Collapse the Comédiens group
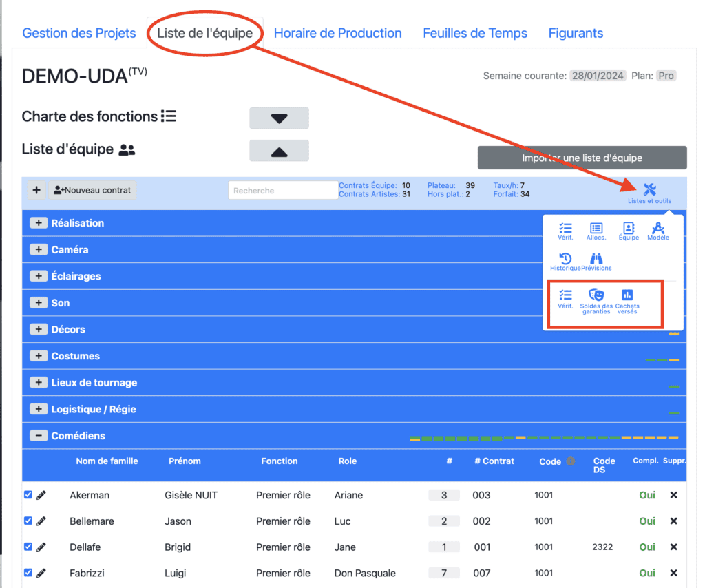Screen dimensions: 705x588 (40, 436)
